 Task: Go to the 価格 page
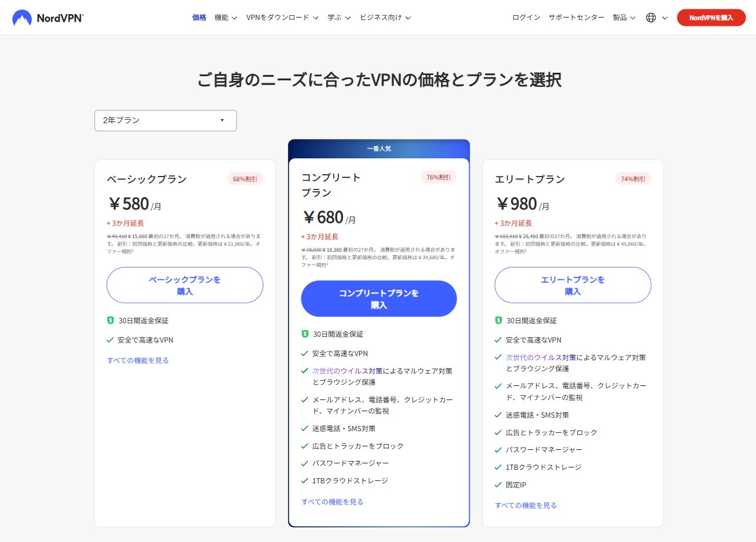click(199, 18)
